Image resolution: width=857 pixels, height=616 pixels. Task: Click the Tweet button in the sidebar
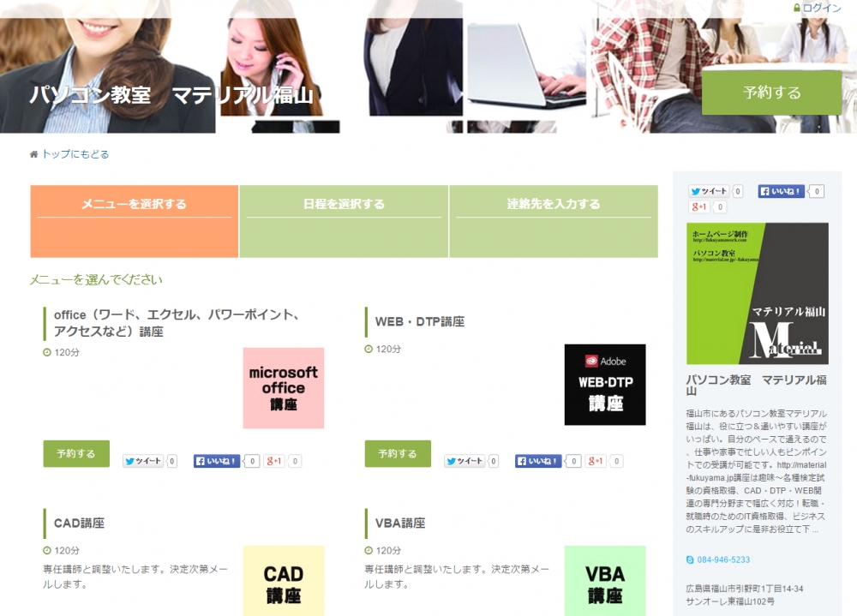click(x=709, y=192)
